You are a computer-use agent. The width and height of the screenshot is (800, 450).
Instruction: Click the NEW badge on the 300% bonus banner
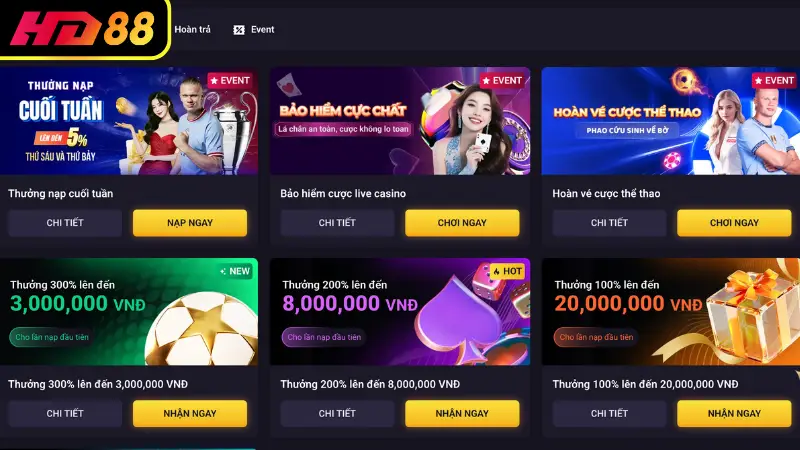click(235, 271)
